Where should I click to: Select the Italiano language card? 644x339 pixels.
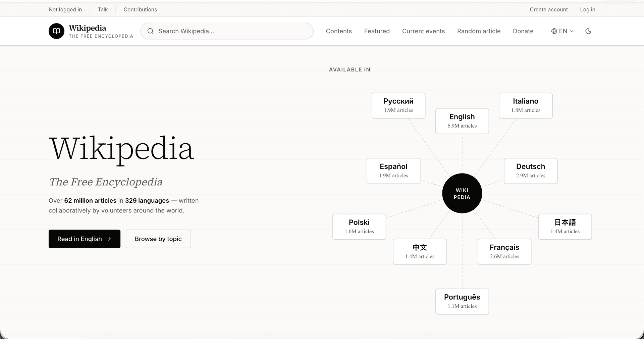(x=526, y=106)
